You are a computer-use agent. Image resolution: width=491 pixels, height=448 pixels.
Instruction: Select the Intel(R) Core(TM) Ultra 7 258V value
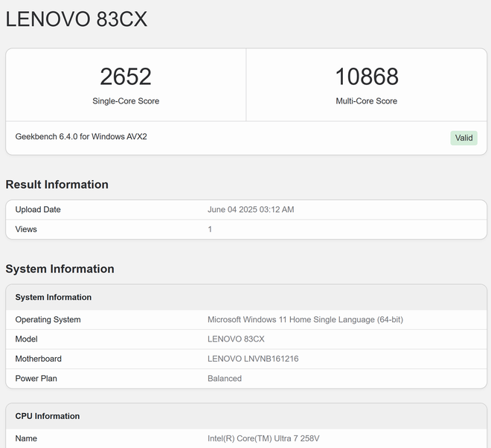click(x=263, y=438)
